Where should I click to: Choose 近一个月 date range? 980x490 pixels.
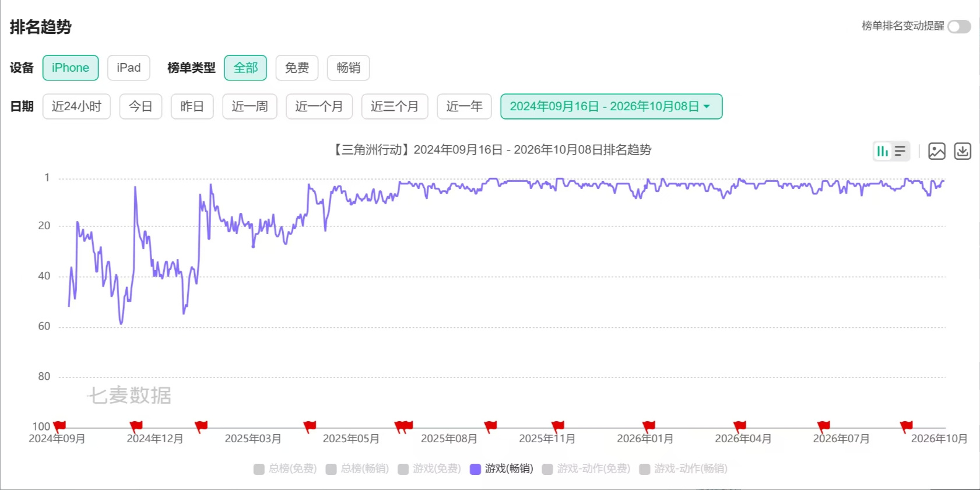(319, 106)
